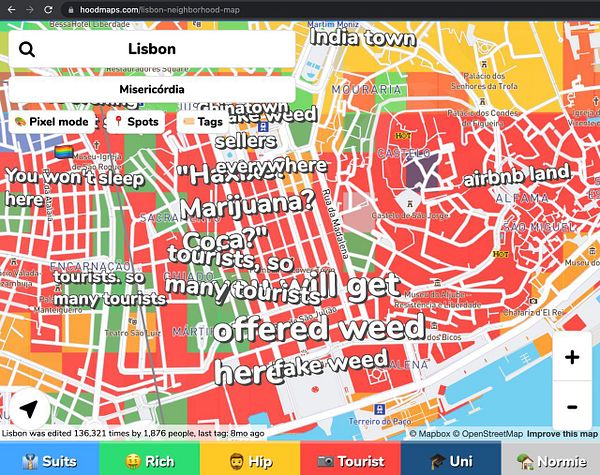Select the Misericórdia neighborhood box
The image size is (600, 475).
(152, 89)
